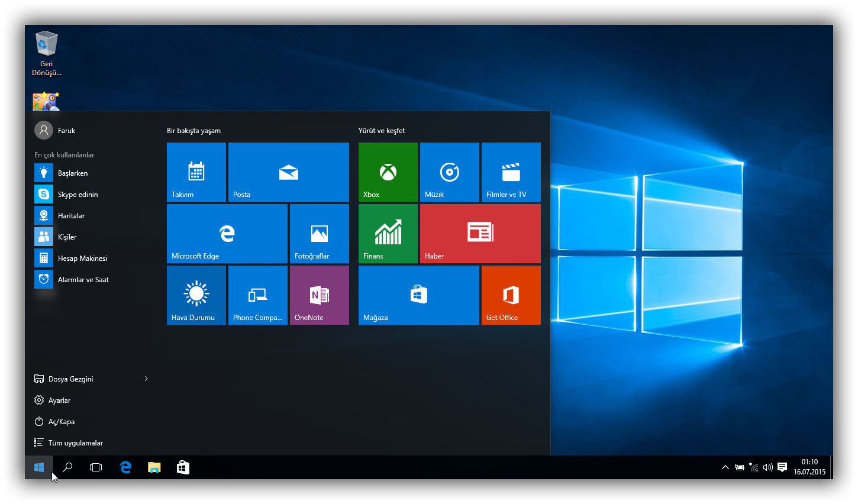The height and width of the screenshot is (504, 858).
Task: Open the Xbox tile
Action: (x=388, y=172)
